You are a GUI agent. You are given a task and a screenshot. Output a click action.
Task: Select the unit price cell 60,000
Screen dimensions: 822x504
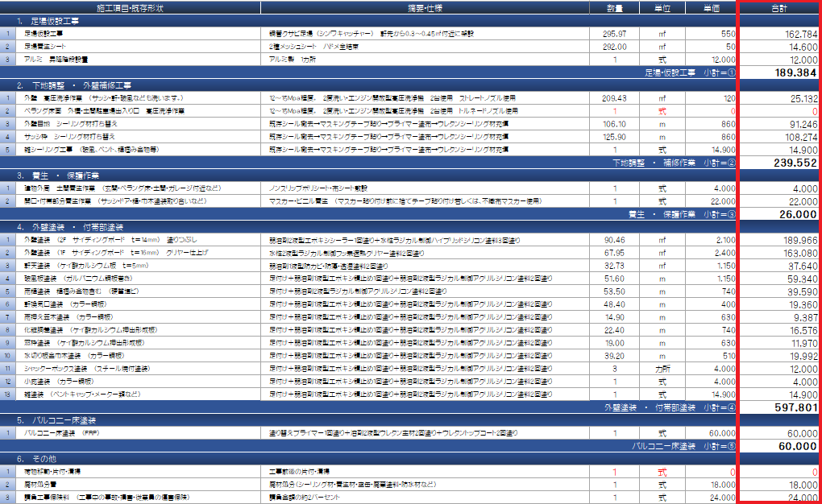coord(711,433)
